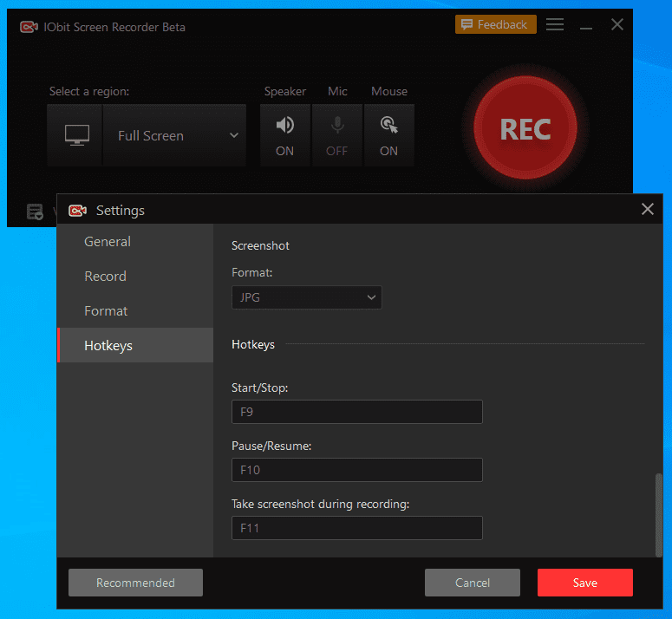The height and width of the screenshot is (619, 672).
Task: Expand the JPG screenshot format dropdown
Action: click(x=307, y=297)
